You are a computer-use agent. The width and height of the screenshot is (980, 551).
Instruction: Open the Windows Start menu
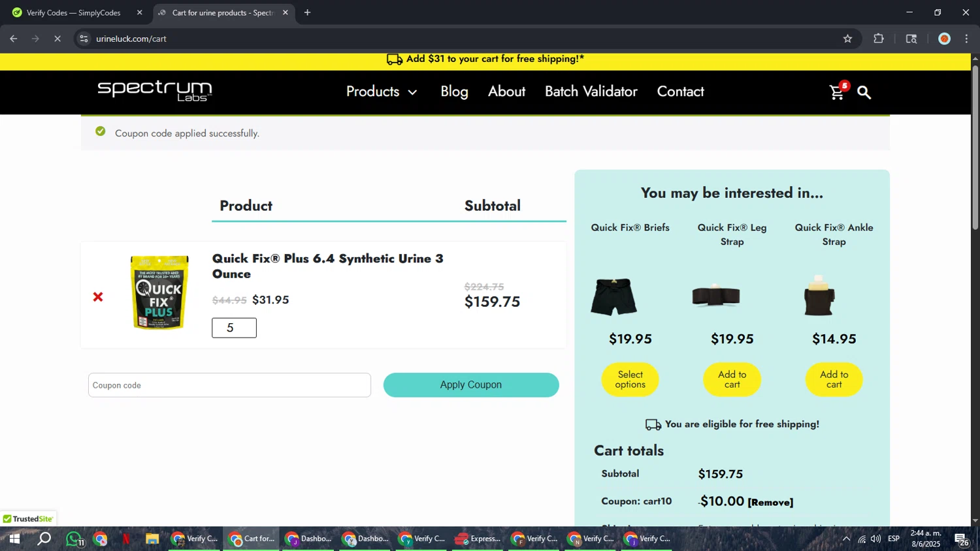click(14, 539)
